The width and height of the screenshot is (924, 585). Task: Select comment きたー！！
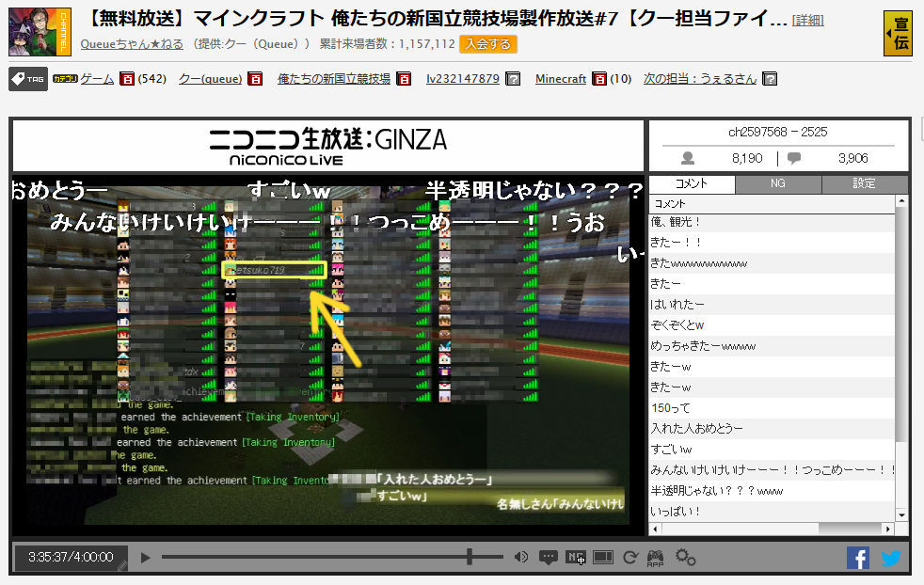(x=772, y=243)
